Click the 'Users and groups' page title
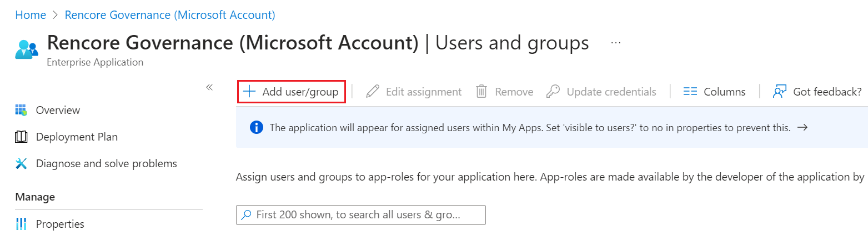The width and height of the screenshot is (868, 240). 512,43
